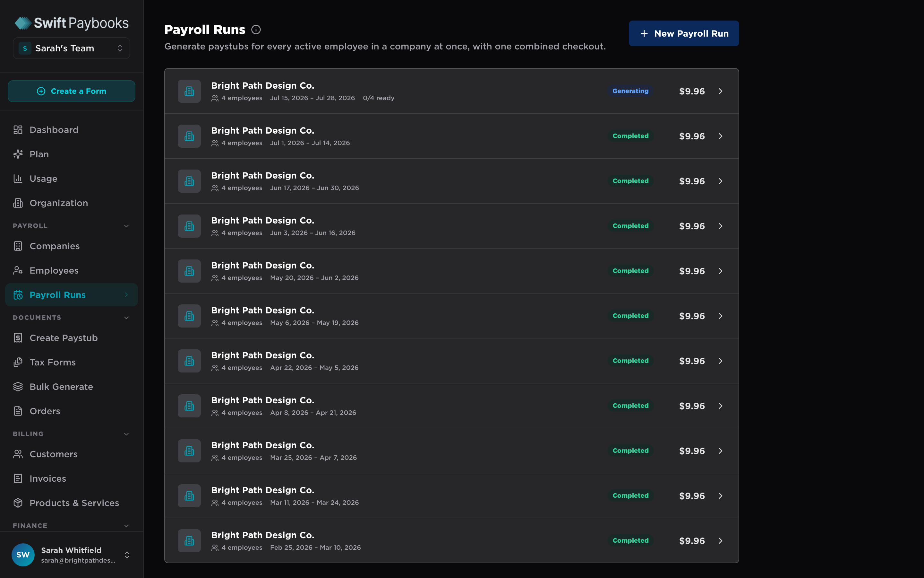Click the Orders document icon
This screenshot has width=924, height=578.
click(x=18, y=411)
